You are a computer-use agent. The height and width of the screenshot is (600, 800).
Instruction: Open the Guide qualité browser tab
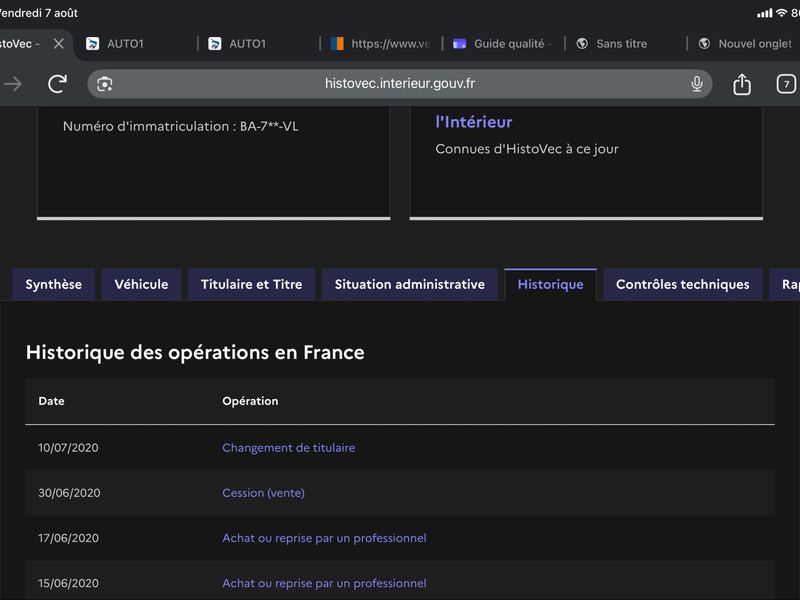(x=503, y=44)
